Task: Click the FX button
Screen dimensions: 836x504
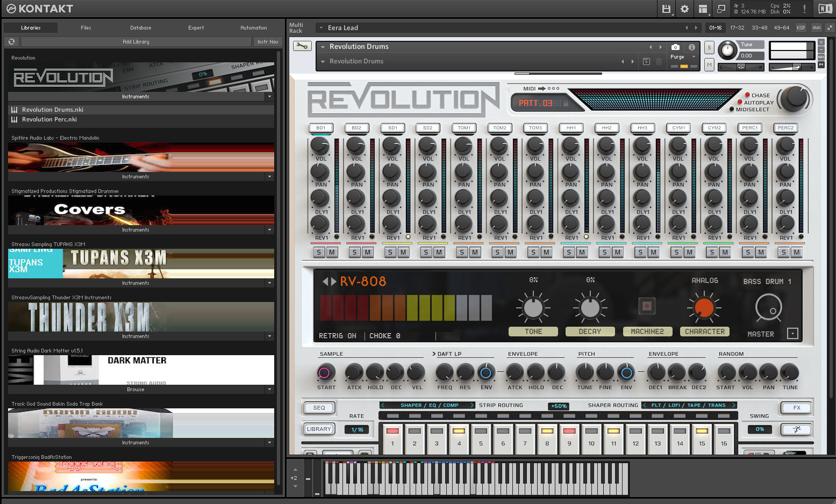Action: pos(797,407)
